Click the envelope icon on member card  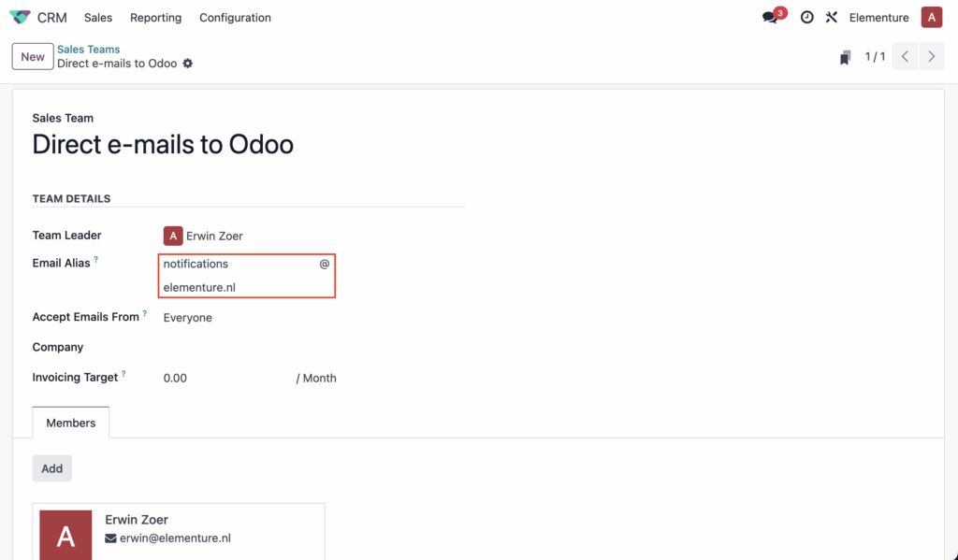[110, 538]
